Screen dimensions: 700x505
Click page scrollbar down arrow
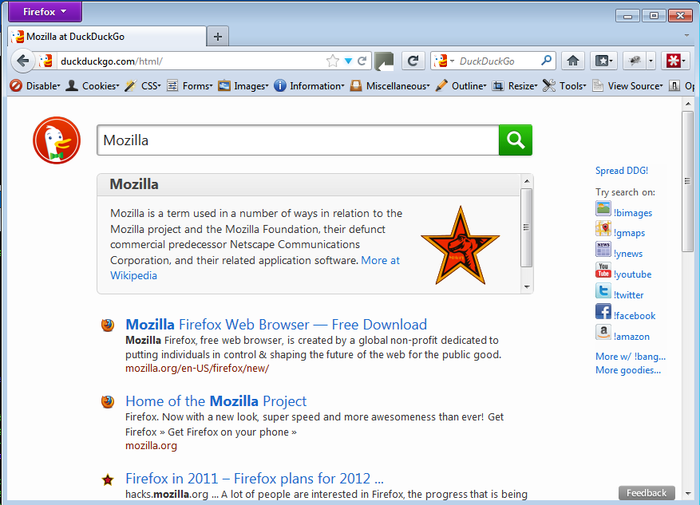(x=688, y=493)
